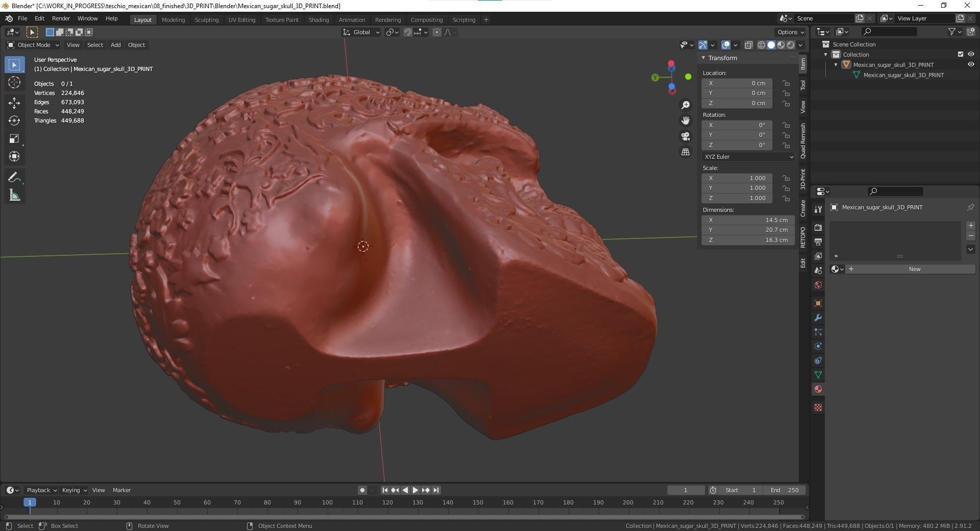Switch to wireframe viewport shading
The image size is (980, 531).
coord(762,45)
